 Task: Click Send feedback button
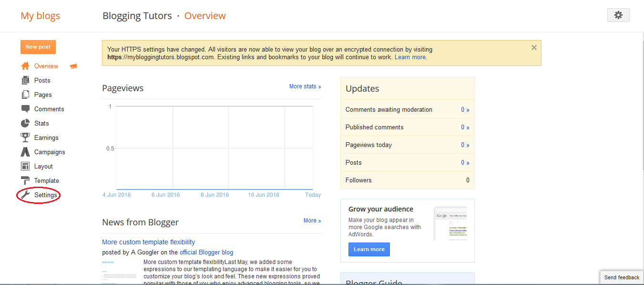point(622,277)
